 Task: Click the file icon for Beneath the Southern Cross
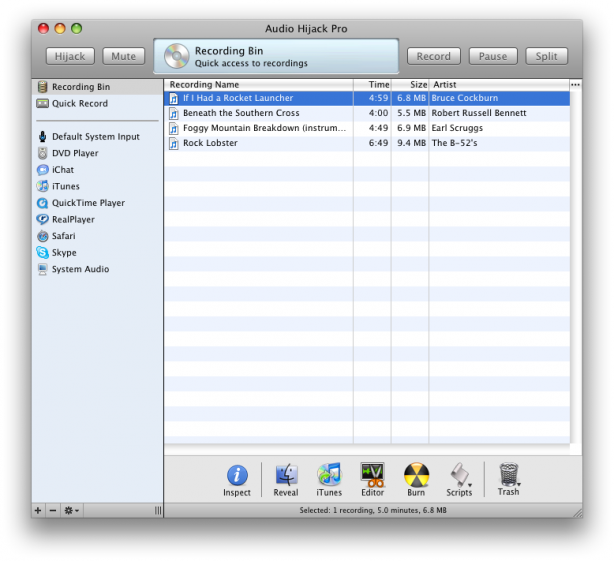click(x=173, y=114)
